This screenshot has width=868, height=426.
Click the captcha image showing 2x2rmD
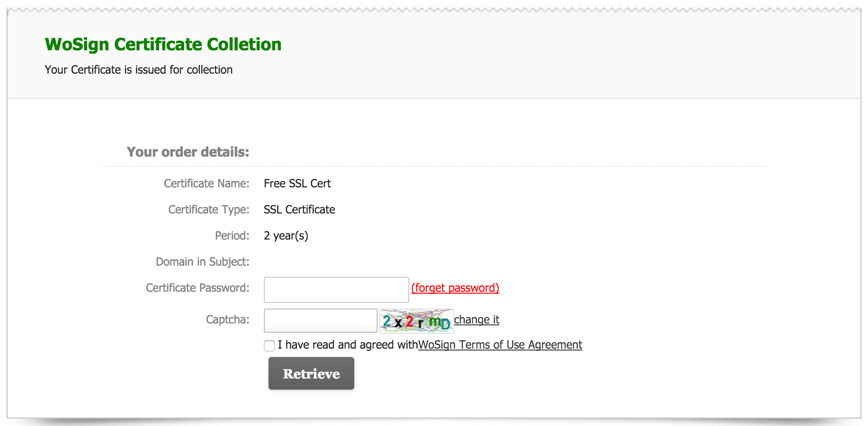pyautogui.click(x=416, y=321)
